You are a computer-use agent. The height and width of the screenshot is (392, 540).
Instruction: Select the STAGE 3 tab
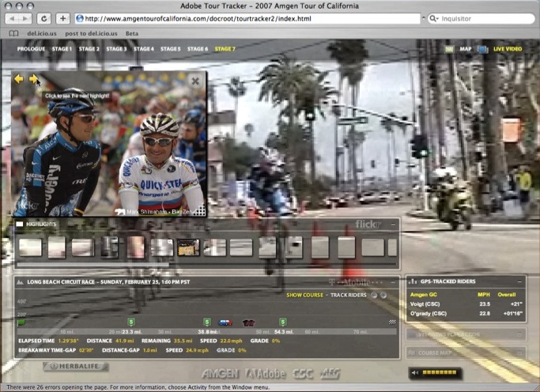tap(116, 49)
